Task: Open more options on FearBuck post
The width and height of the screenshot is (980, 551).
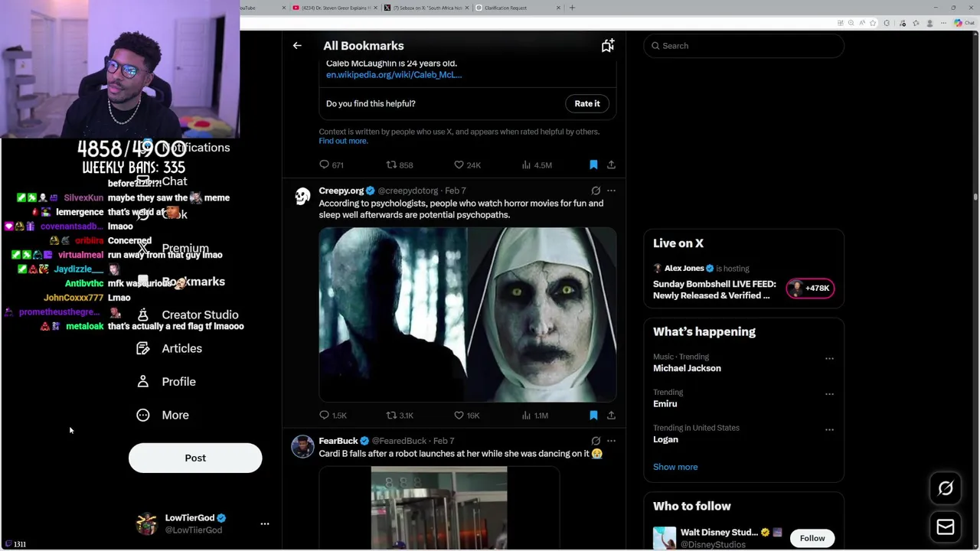Action: (611, 441)
